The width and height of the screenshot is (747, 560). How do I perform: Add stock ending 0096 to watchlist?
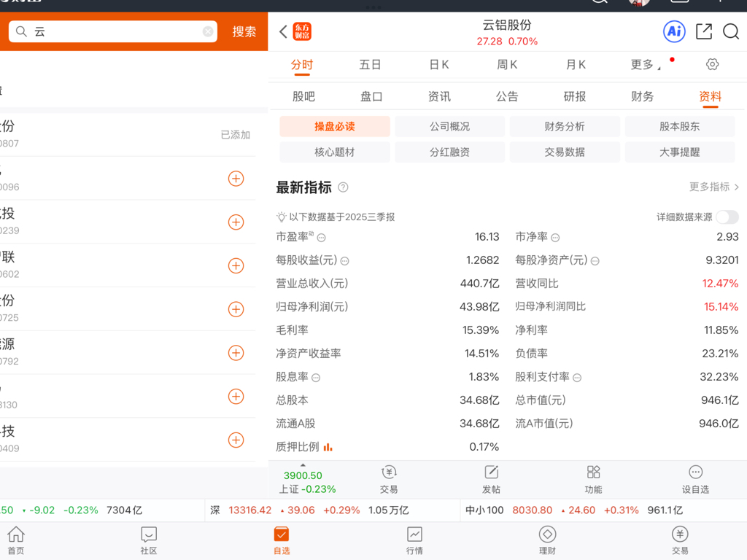pyautogui.click(x=236, y=179)
